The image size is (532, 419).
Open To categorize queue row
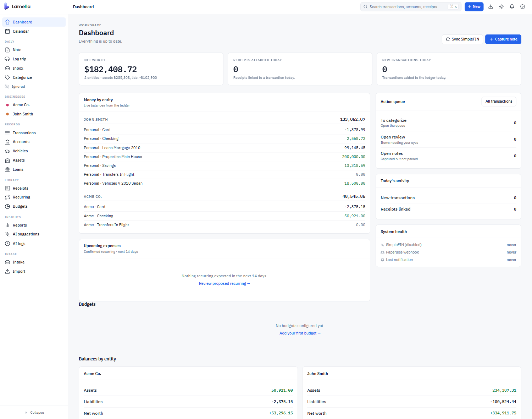tap(448, 123)
